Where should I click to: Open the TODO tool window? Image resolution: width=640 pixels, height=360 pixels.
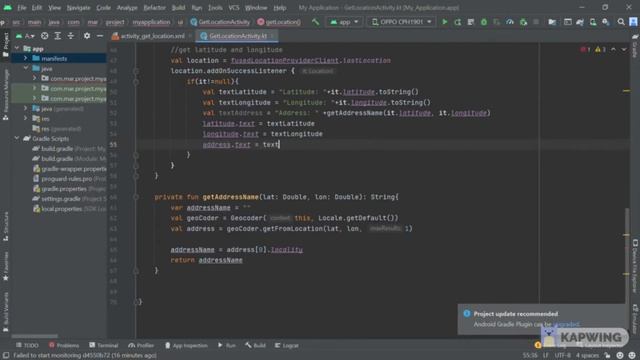[27, 345]
